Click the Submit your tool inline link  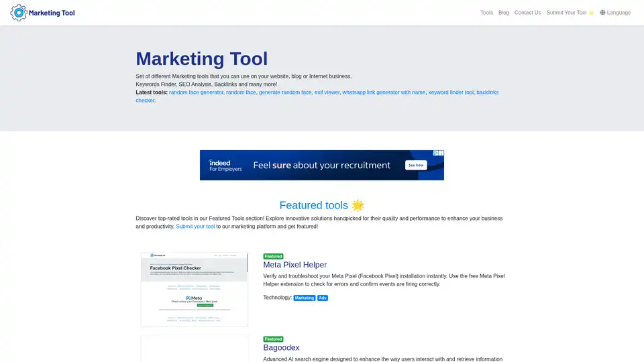[x=195, y=227]
